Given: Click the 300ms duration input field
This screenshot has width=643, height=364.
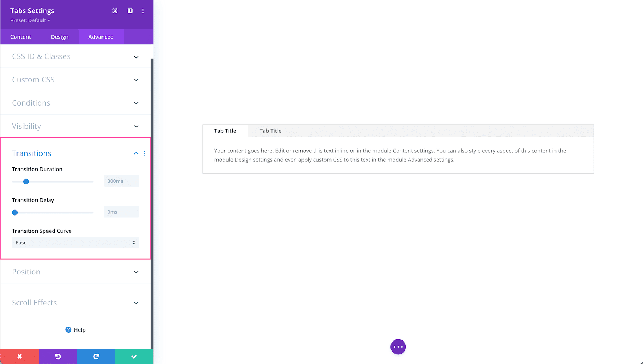Looking at the screenshot, I should click(x=121, y=181).
